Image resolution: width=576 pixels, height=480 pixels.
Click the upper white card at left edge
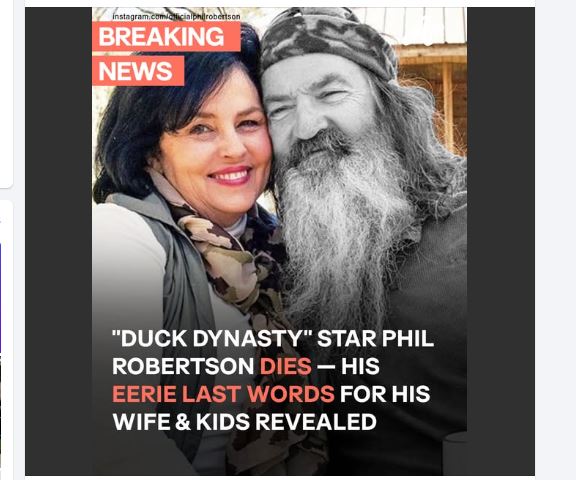click(6, 94)
